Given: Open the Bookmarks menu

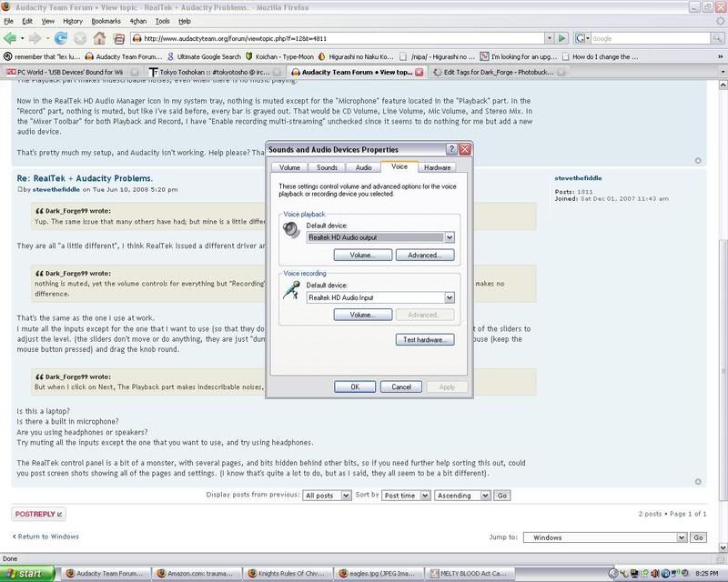Looking at the screenshot, I should point(106,20).
